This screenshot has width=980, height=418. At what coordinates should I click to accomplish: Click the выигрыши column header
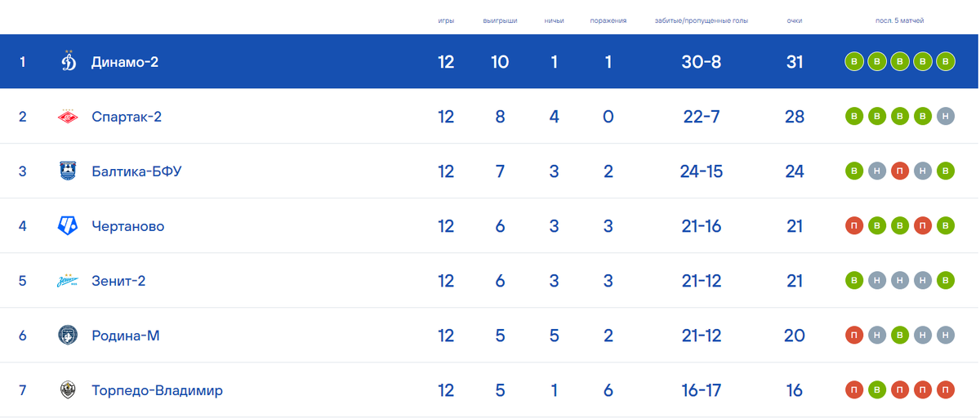click(x=500, y=20)
